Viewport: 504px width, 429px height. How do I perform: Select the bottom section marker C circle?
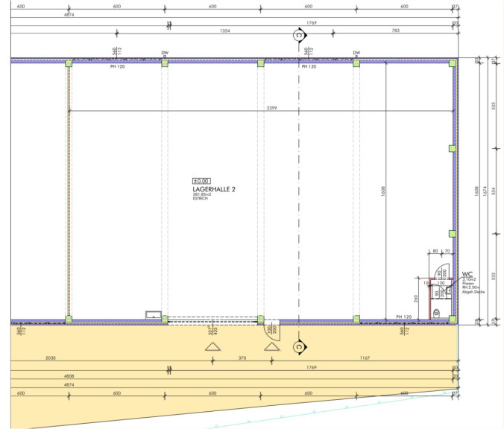click(x=298, y=347)
